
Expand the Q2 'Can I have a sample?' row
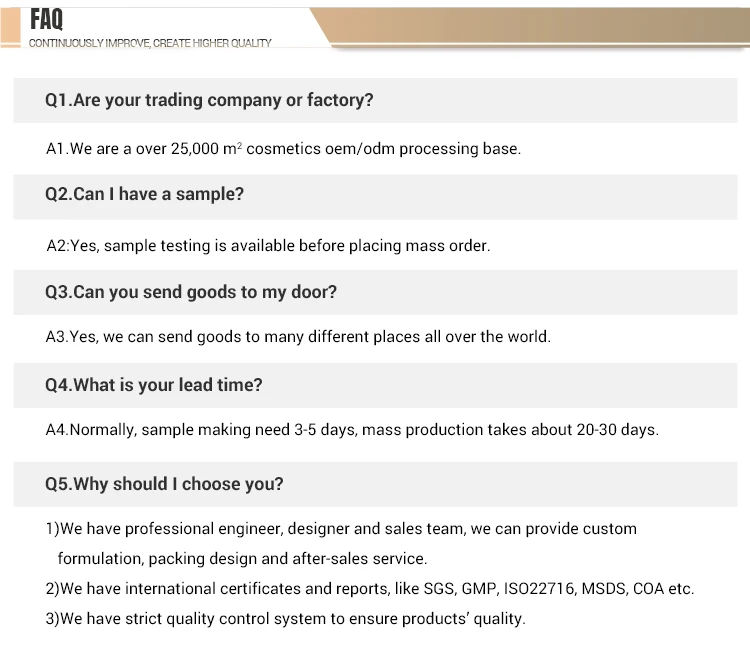[x=375, y=197]
